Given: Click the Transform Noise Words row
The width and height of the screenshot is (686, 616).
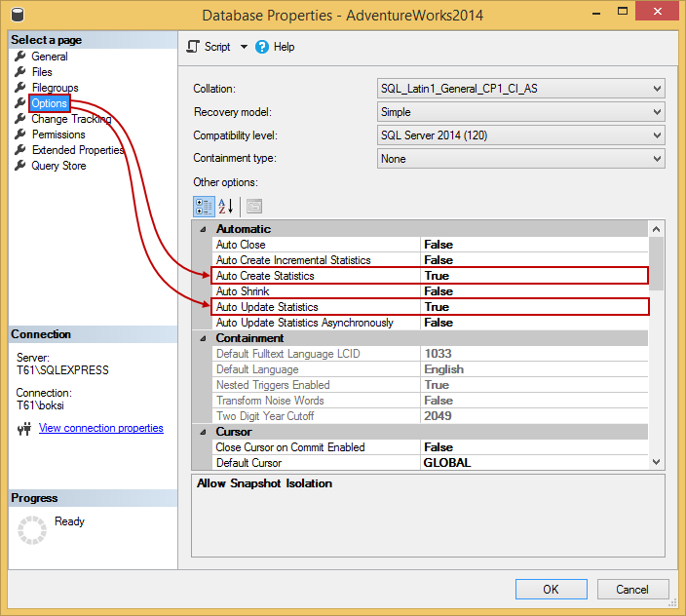Looking at the screenshot, I should (430, 401).
